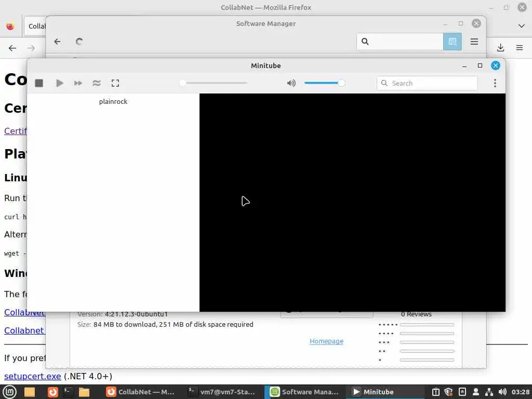The image size is (532, 399).
Task: Open related videos icon in Minitube
Action: [x=97, y=83]
